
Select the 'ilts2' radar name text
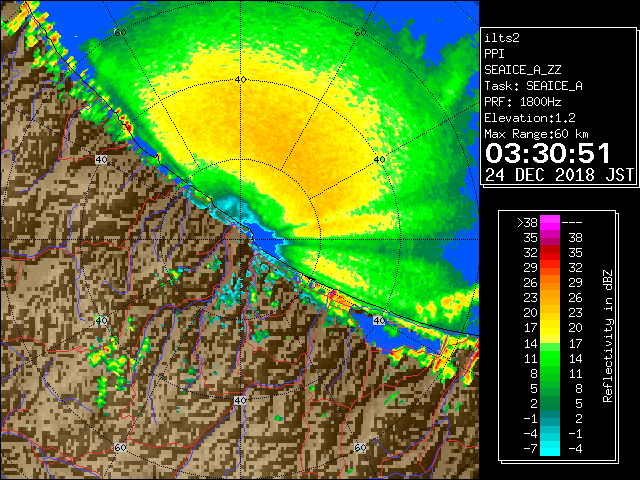pyautogui.click(x=502, y=38)
